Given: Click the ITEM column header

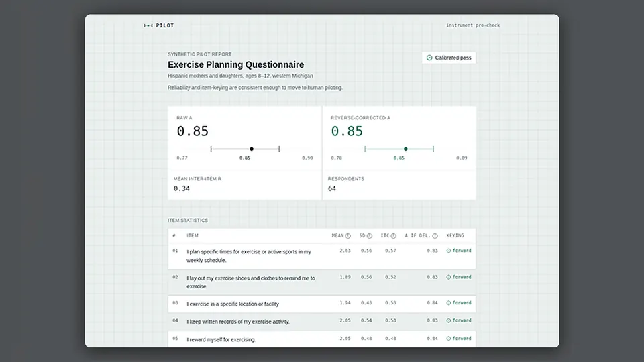Looking at the screenshot, I should tap(193, 235).
